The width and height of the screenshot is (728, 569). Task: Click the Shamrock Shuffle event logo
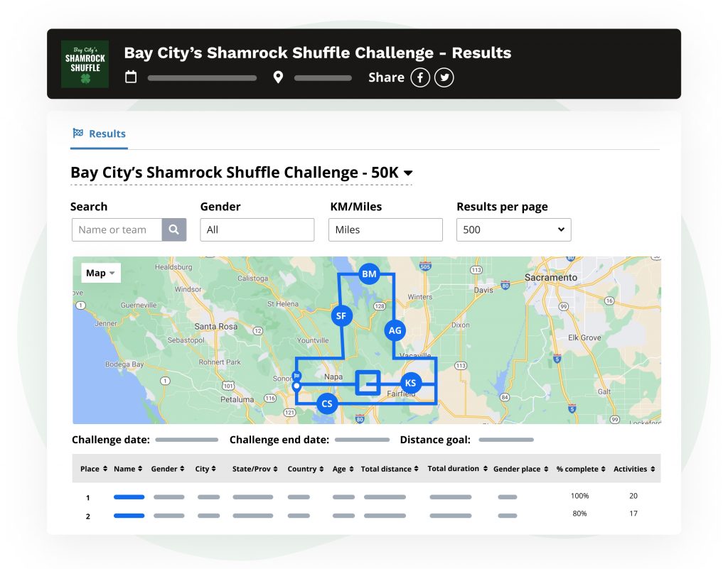point(85,64)
